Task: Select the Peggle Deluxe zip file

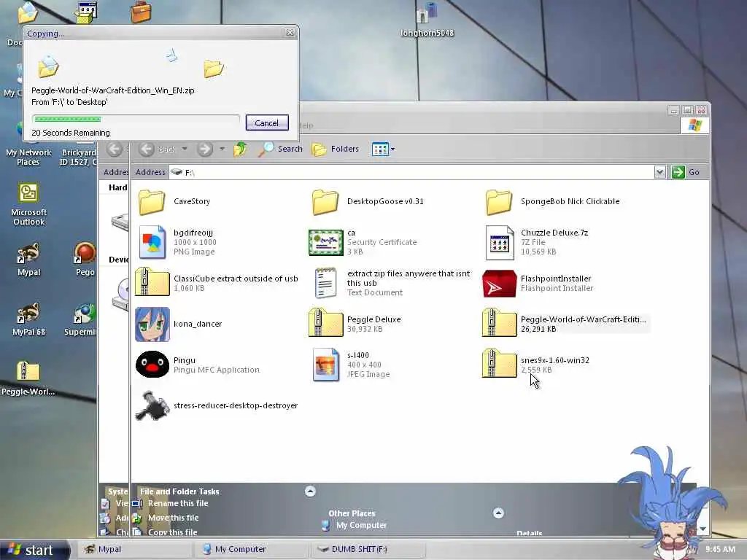Action: 355,324
